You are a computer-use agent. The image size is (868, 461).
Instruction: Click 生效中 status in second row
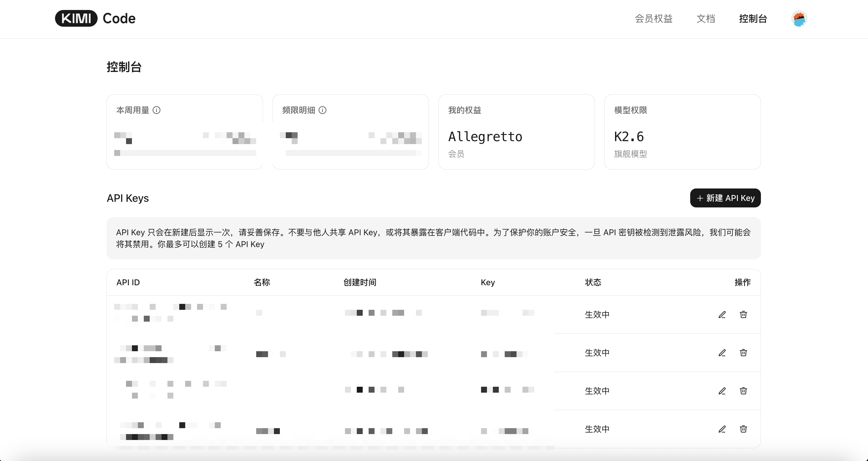597,352
